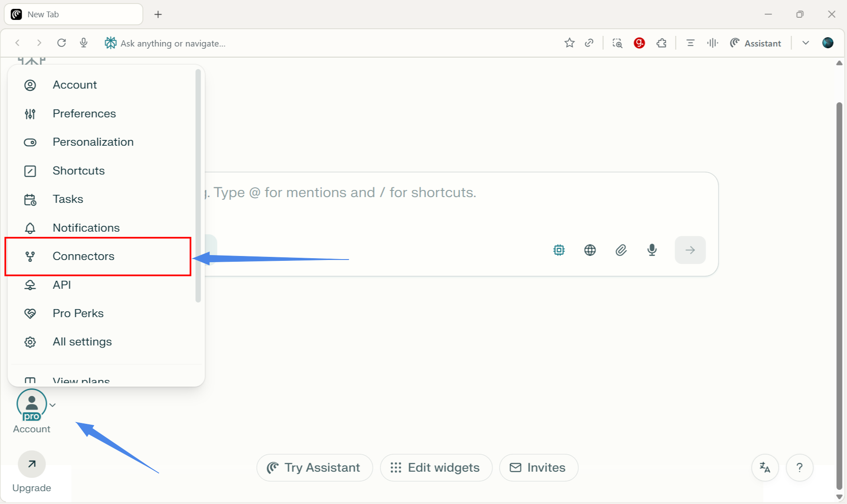
Task: Open the help question mark button
Action: click(799, 468)
